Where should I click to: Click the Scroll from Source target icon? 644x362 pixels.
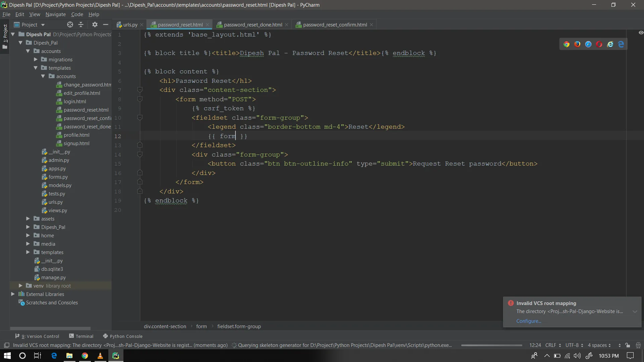tap(70, 24)
